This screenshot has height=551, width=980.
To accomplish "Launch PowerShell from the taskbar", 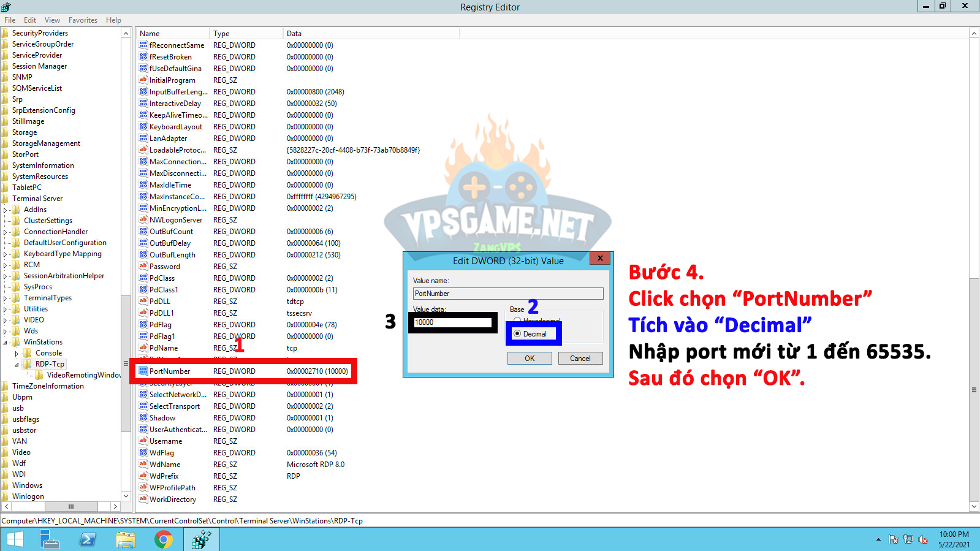I will click(88, 539).
